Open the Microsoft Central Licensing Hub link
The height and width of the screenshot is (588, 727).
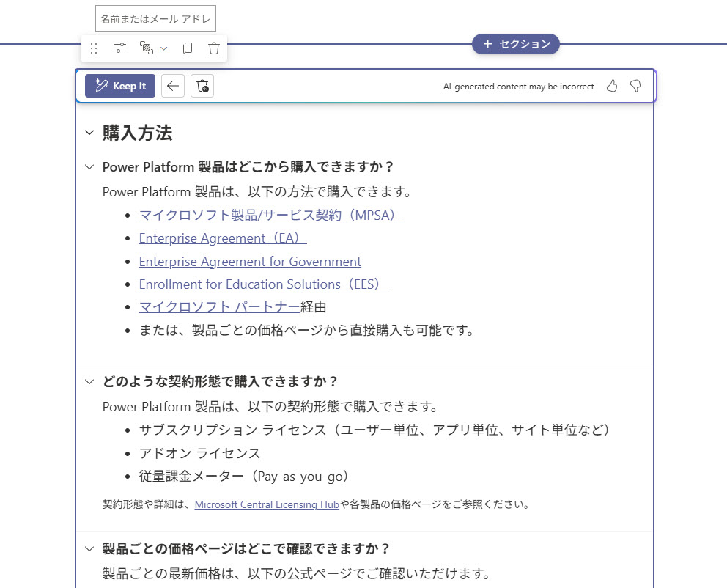point(267,504)
